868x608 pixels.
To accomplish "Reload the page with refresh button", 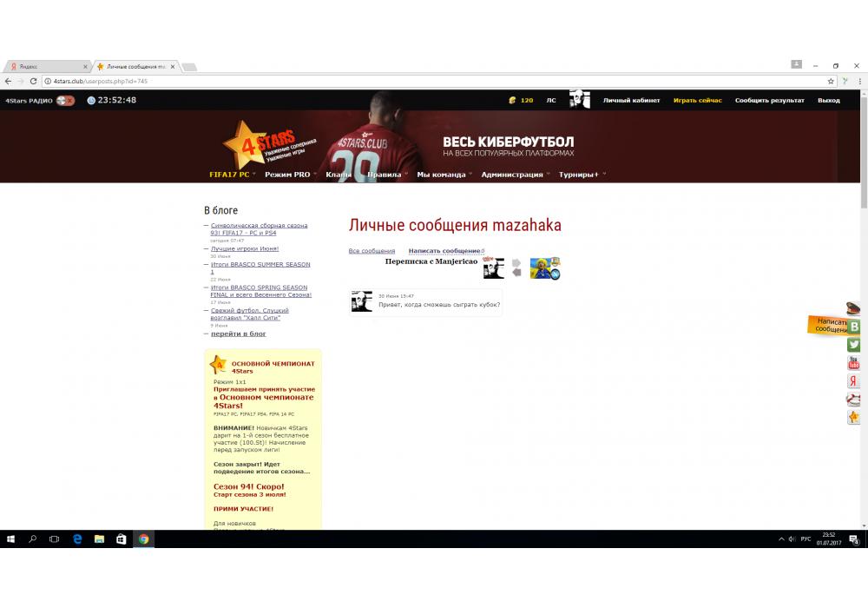I will pos(33,81).
